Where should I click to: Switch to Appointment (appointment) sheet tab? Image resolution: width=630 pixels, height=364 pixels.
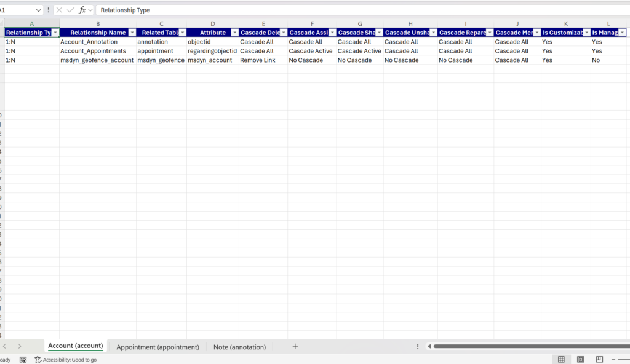(x=157, y=347)
